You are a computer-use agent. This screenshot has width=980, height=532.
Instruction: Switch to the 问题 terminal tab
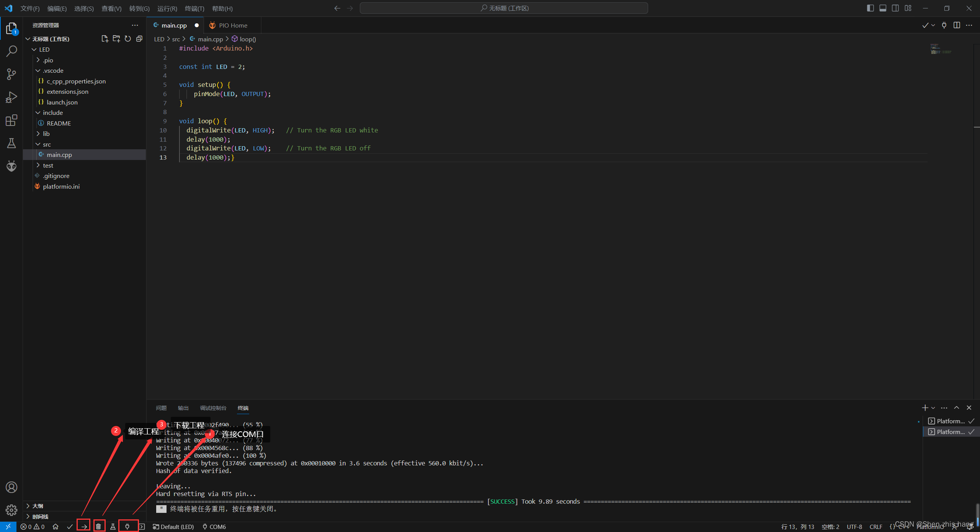click(x=162, y=408)
